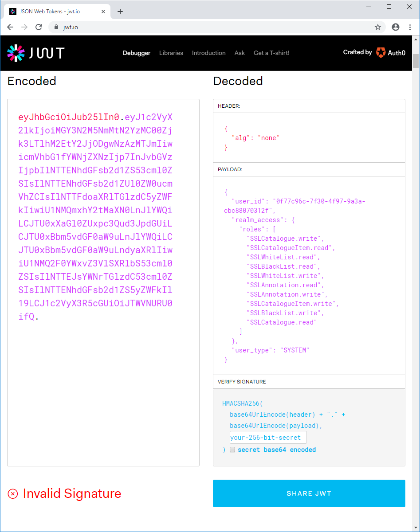Go to the Libraries page
Image resolution: width=420 pixels, height=532 pixels.
[x=171, y=53]
